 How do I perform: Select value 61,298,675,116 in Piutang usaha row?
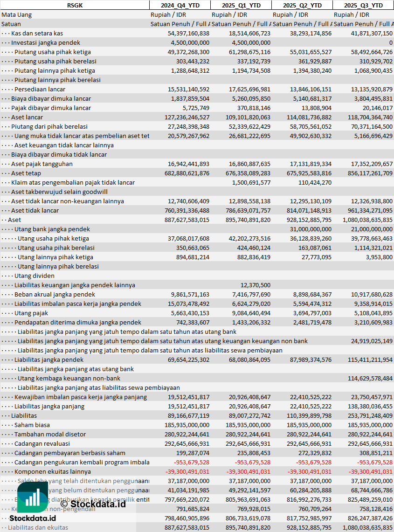pos(250,52)
